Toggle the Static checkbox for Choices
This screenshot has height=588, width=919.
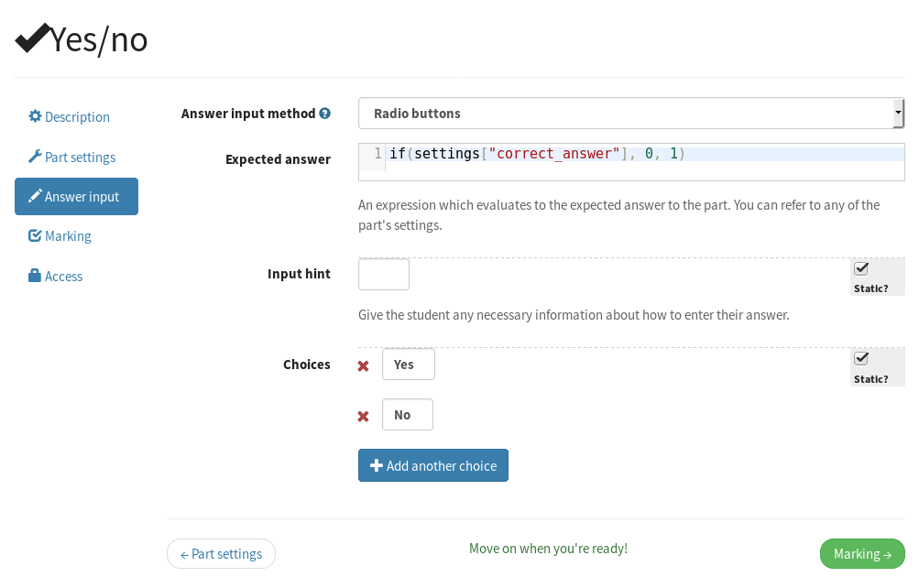[x=860, y=358]
